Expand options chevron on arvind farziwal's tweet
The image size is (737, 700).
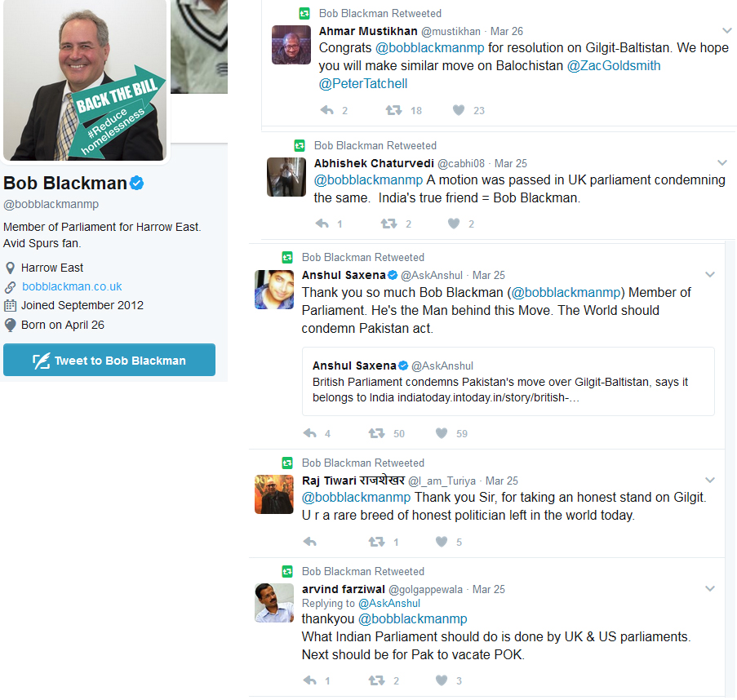tap(710, 589)
